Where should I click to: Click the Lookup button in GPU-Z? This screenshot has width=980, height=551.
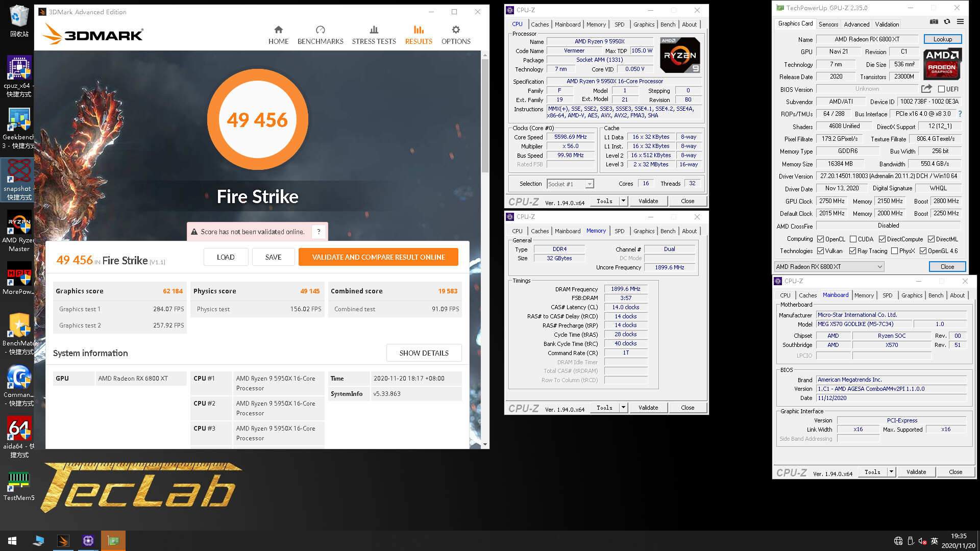942,39
